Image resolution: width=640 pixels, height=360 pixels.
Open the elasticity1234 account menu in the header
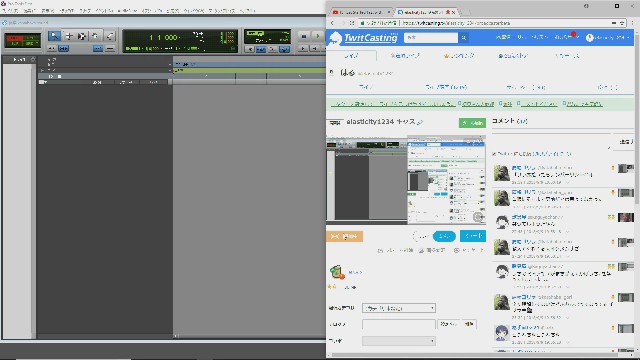(x=608, y=38)
